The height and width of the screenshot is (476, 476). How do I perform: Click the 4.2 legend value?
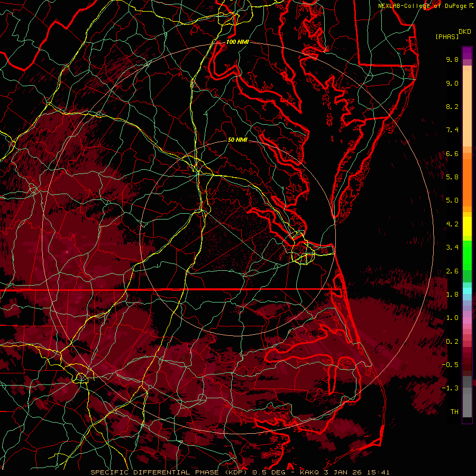tap(452, 224)
